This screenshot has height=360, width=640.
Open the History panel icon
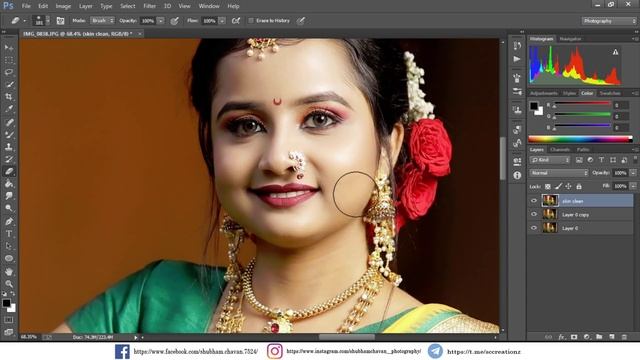(517, 45)
